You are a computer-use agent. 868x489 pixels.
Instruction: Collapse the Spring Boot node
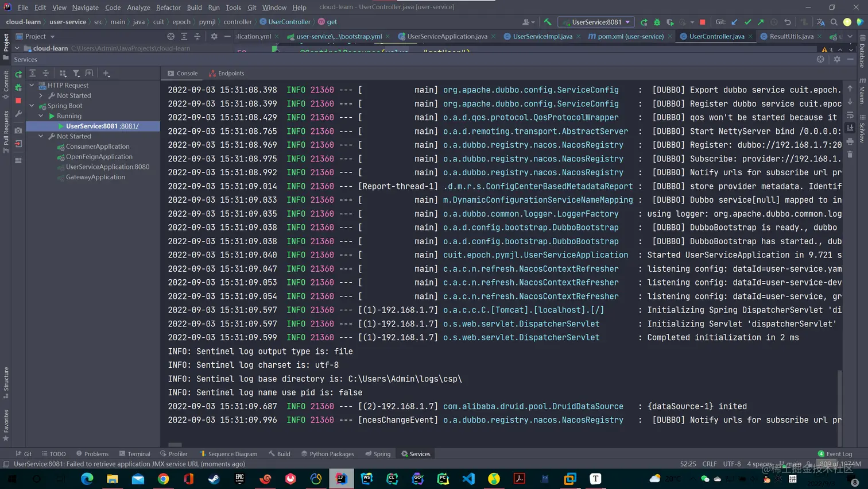pos(32,106)
